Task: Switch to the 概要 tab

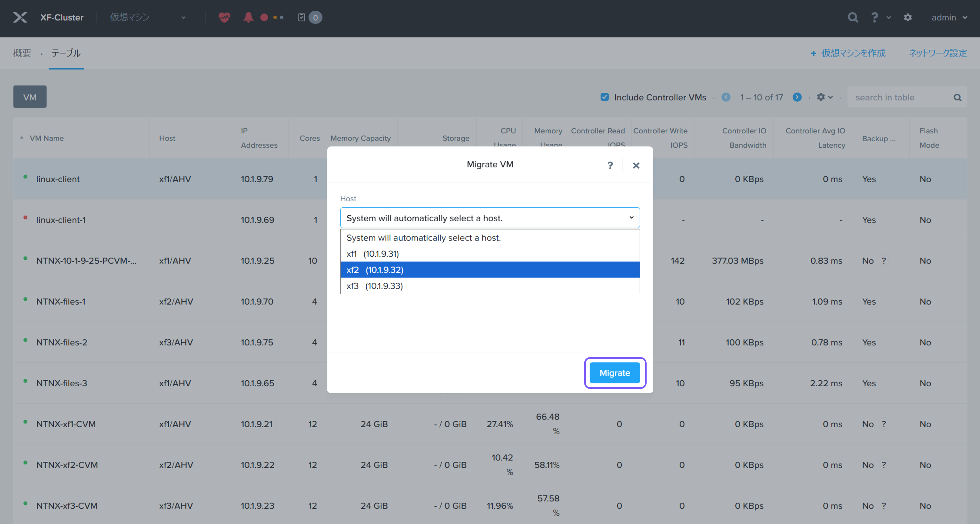Action: (x=22, y=53)
